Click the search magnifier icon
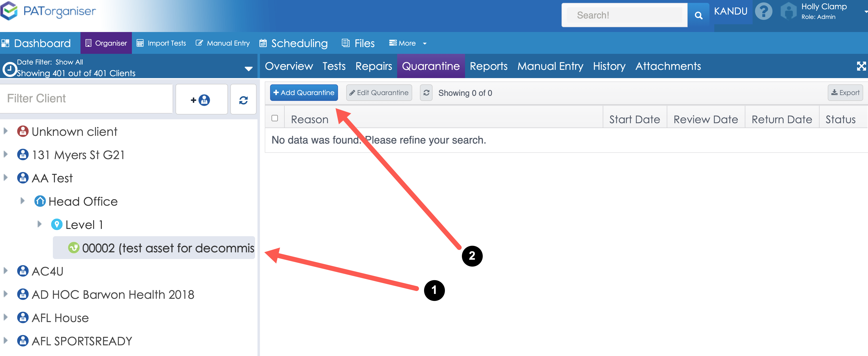Viewport: 868px width, 356px height. [698, 15]
